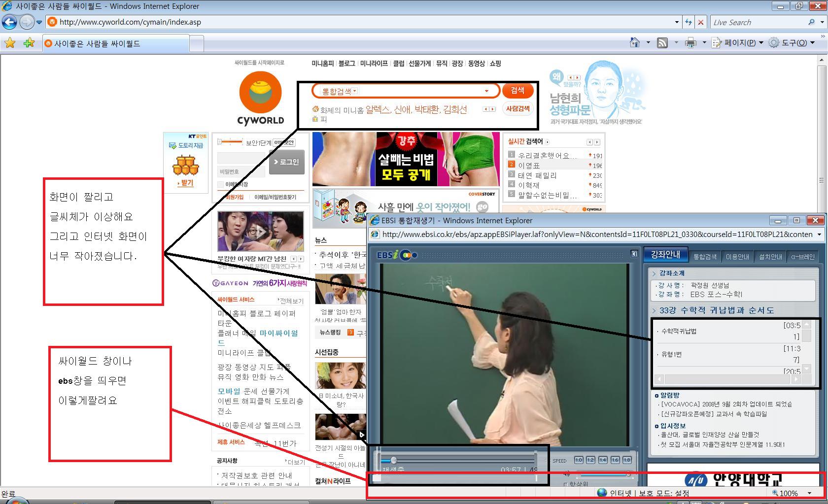Collapse the EBSi player side panel icon

[x=634, y=254]
